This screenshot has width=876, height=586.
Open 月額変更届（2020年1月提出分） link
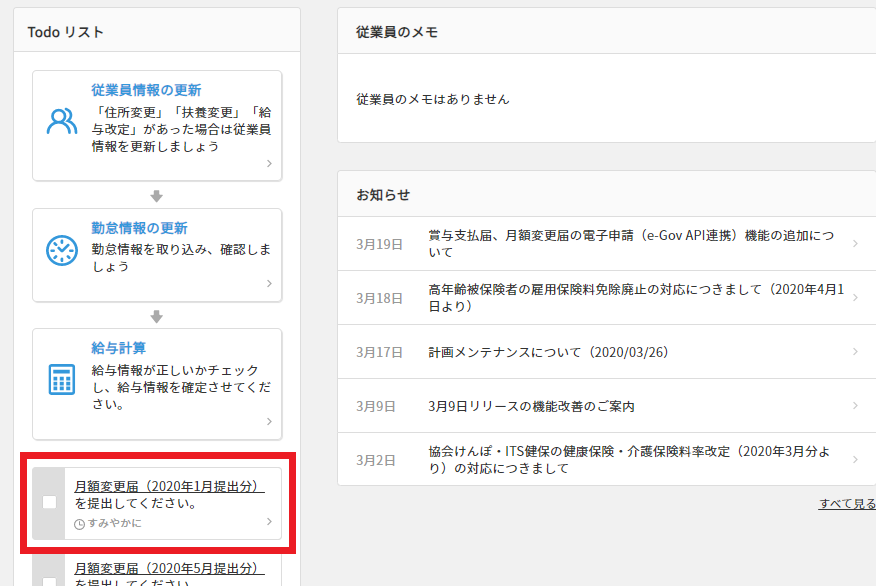point(169,486)
